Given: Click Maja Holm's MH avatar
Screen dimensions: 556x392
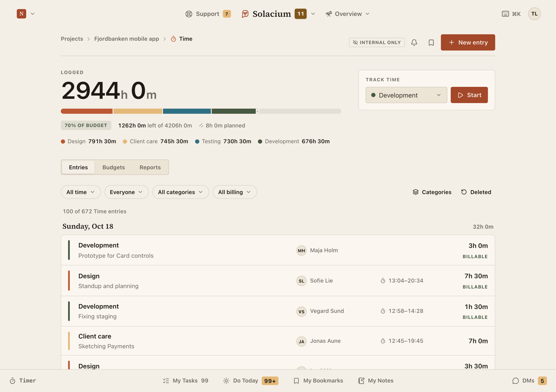Looking at the screenshot, I should [x=302, y=250].
